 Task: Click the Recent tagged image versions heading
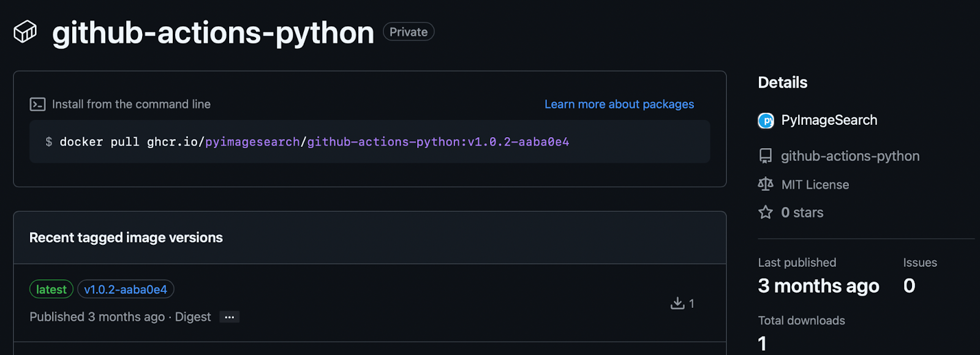tap(126, 237)
